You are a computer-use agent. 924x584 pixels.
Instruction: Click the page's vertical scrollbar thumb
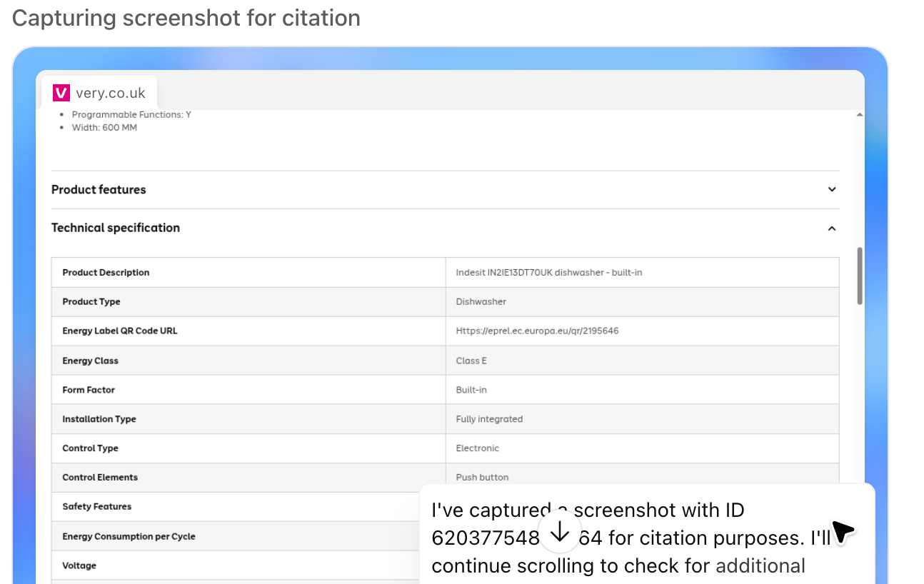click(x=859, y=276)
